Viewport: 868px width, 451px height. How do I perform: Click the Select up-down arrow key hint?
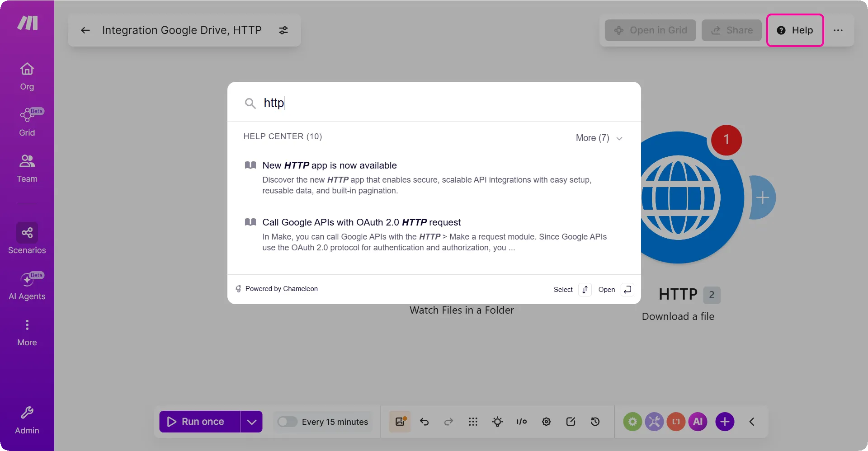click(x=585, y=290)
